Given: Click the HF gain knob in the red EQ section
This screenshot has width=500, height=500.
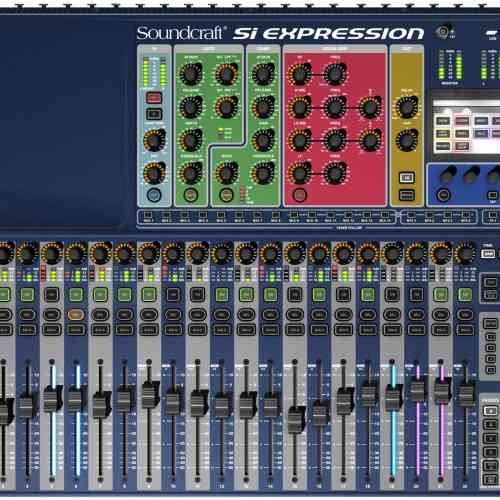Looking at the screenshot, I should pos(300,74).
